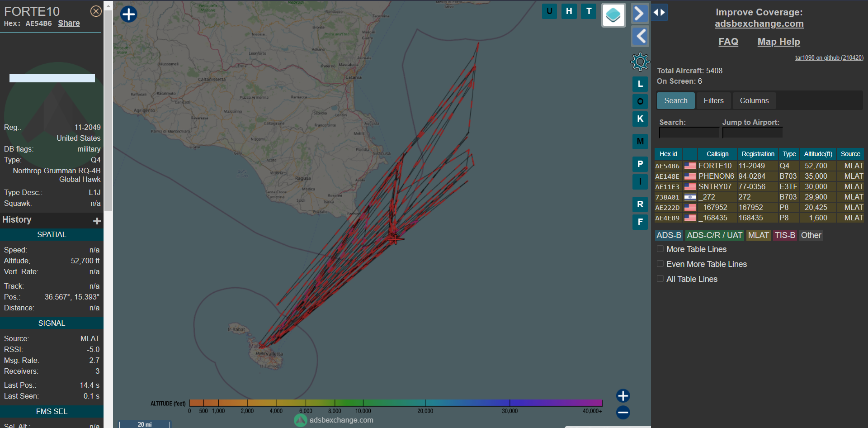Toggle sidebar width with double-arrow button
This screenshot has width=868, height=428.
point(660,12)
